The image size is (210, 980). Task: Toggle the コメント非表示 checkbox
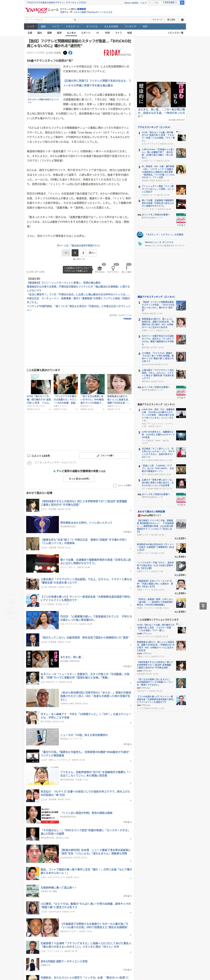pos(115,485)
